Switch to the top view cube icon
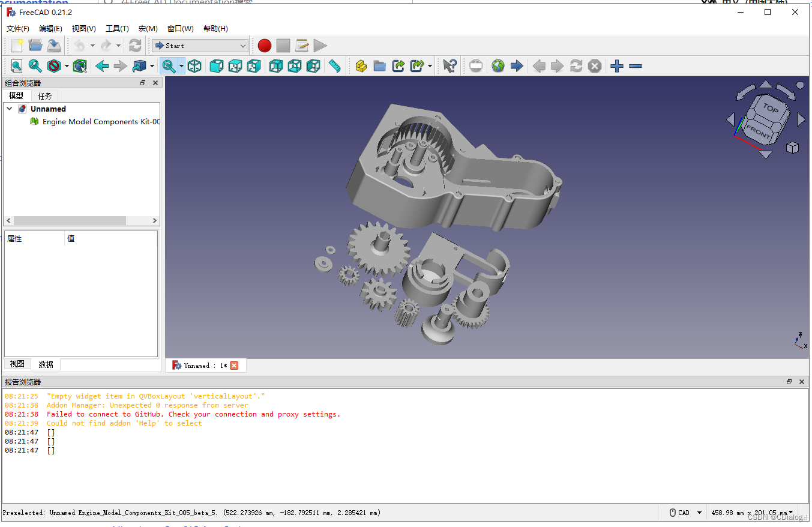Image resolution: width=812 pixels, height=527 pixels. coord(235,66)
